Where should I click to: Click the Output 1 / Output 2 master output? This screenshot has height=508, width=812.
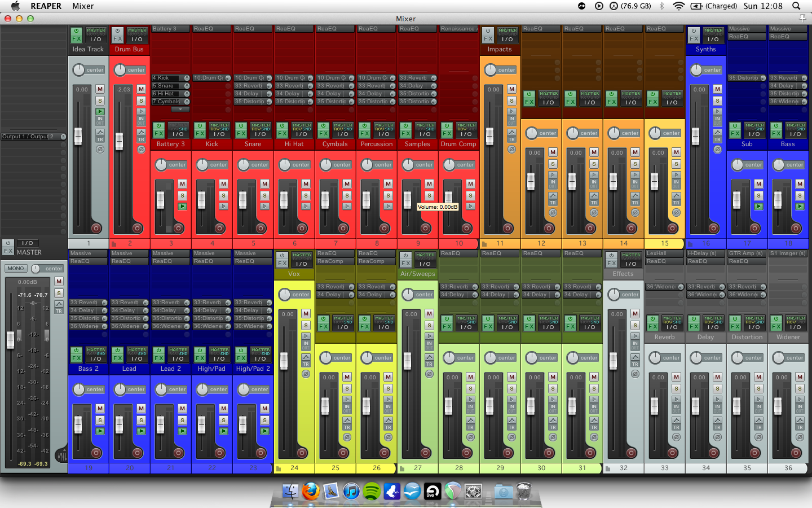click(x=28, y=137)
